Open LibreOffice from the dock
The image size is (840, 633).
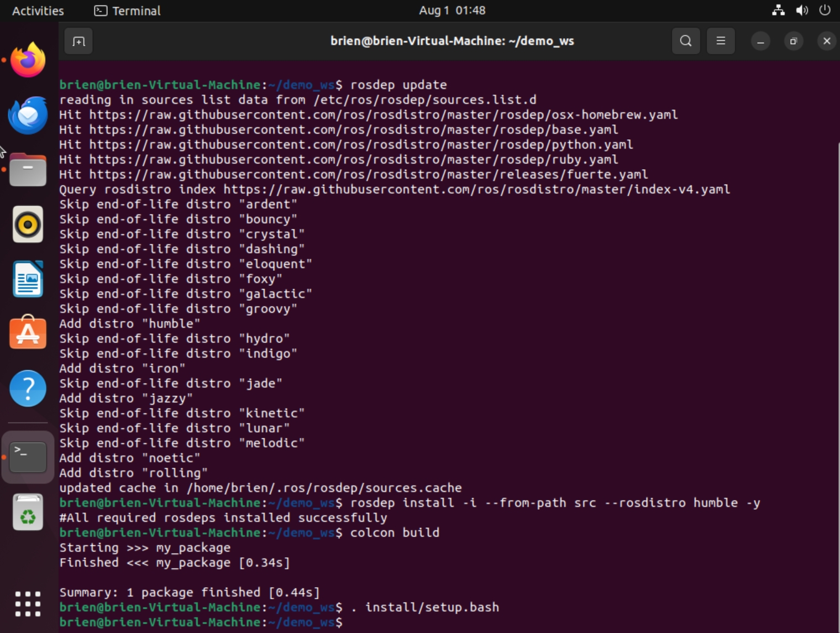(x=28, y=279)
